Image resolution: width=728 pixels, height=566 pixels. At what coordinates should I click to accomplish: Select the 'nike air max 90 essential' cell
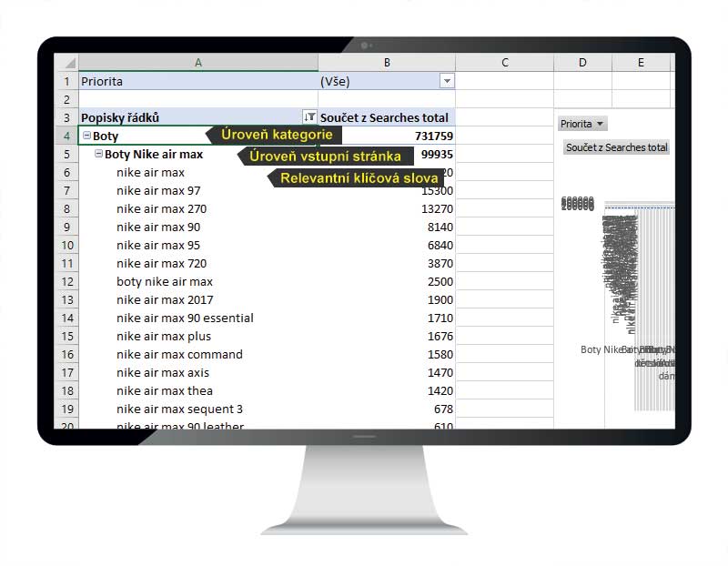point(198,318)
